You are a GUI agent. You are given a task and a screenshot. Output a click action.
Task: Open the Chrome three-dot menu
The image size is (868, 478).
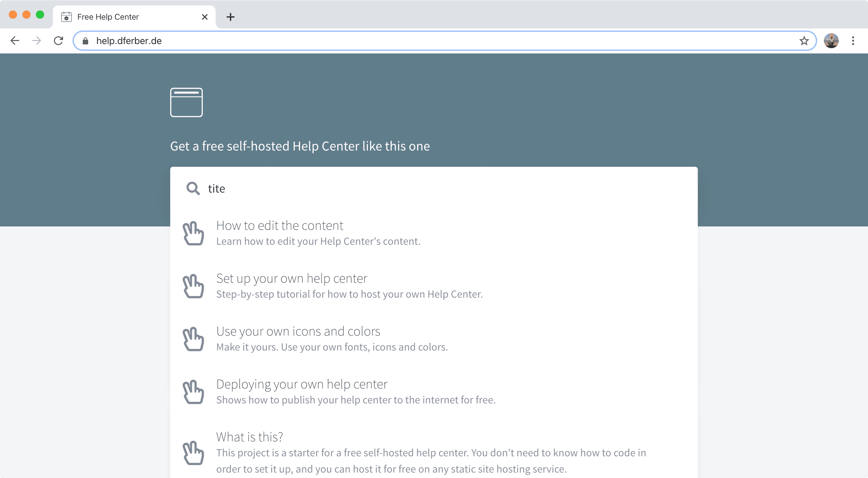coord(853,41)
